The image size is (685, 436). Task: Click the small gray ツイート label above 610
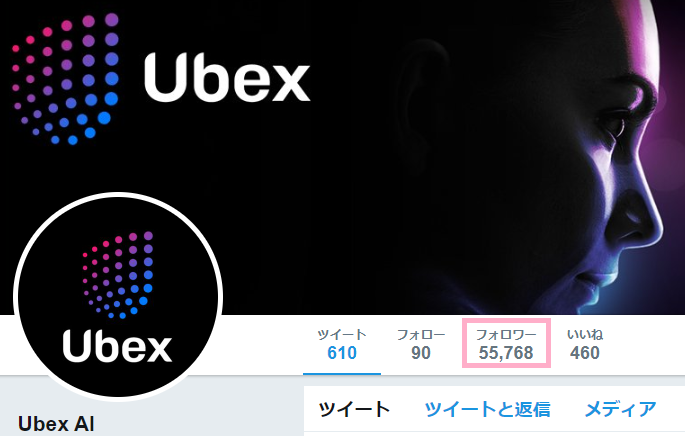coord(342,335)
